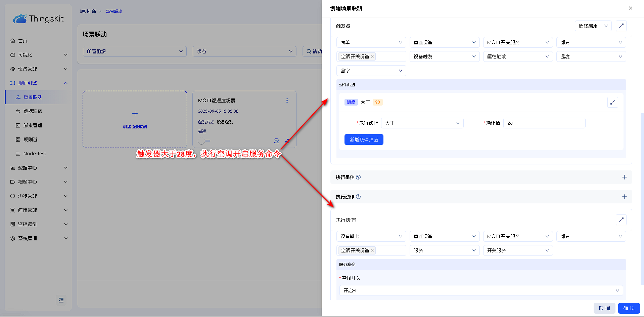Image resolution: width=644 pixels, height=317 pixels.
Task: Open the 空调开关 开启-1 command dropdown
Action: point(481,290)
